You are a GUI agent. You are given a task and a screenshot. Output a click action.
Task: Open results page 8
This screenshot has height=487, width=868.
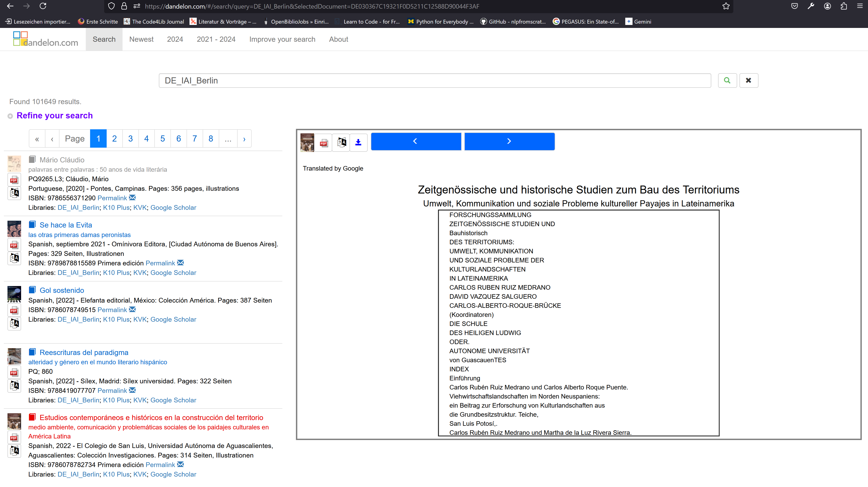(211, 139)
